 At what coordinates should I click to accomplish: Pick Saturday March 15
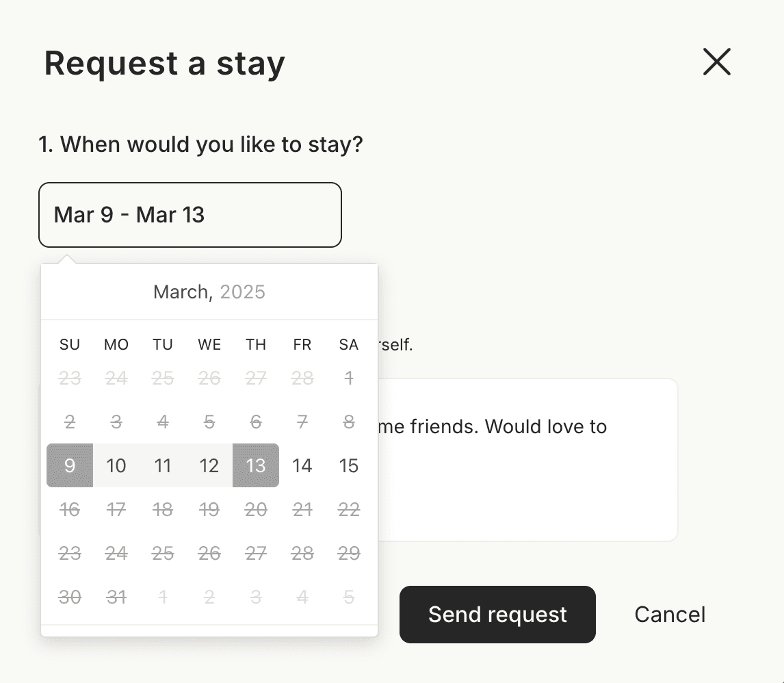(349, 465)
